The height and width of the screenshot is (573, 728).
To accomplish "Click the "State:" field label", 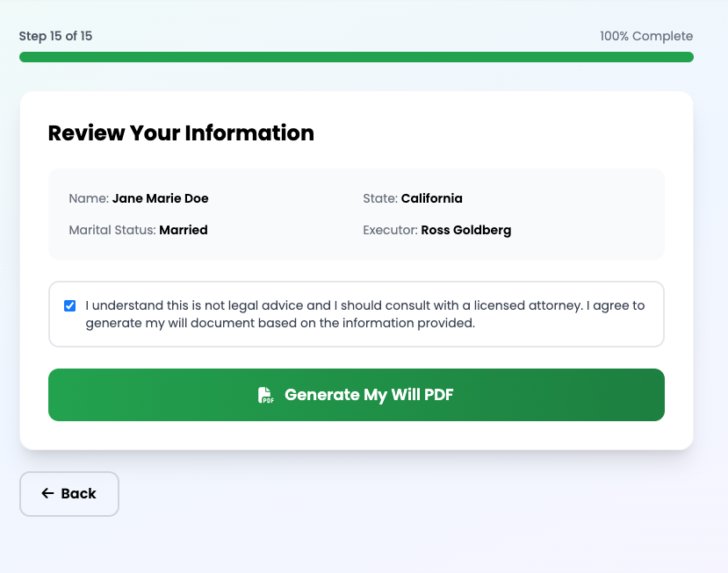I will (380, 198).
